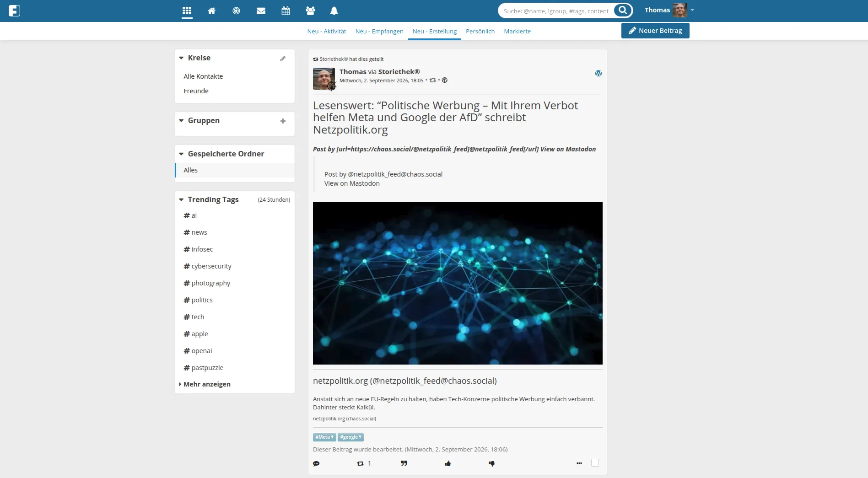Open the small netzpolitik.org (chaos.social) source link

[x=345, y=419]
